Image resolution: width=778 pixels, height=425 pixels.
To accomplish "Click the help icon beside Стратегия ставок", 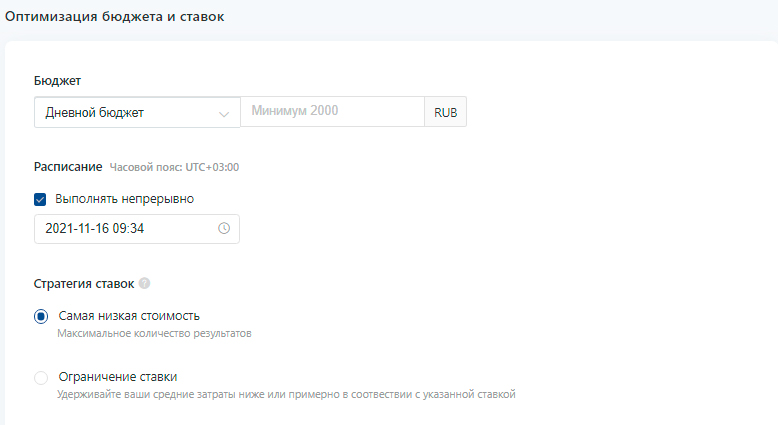I will (145, 284).
